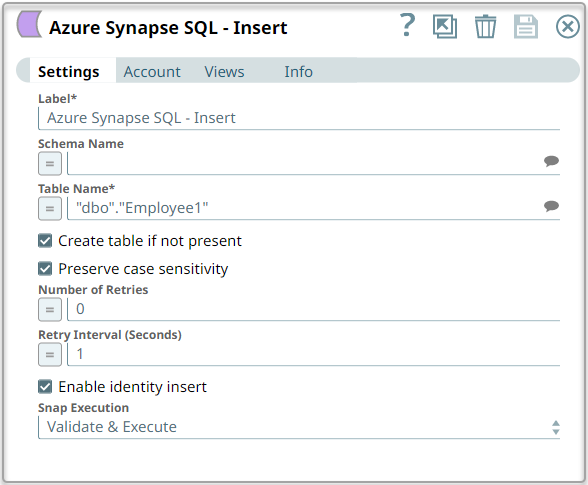Toggle expression button for Number of Retries
Image resolution: width=588 pixels, height=485 pixels.
coord(50,310)
